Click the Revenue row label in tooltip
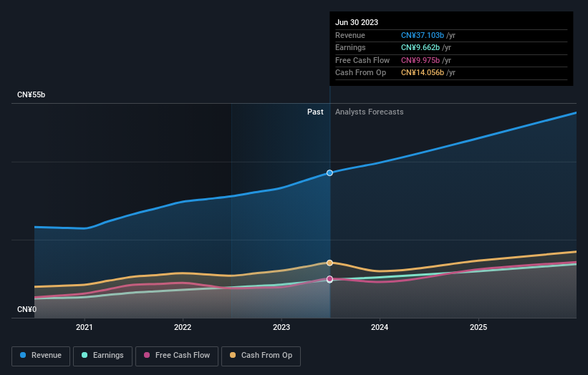The image size is (588, 375). [x=350, y=35]
